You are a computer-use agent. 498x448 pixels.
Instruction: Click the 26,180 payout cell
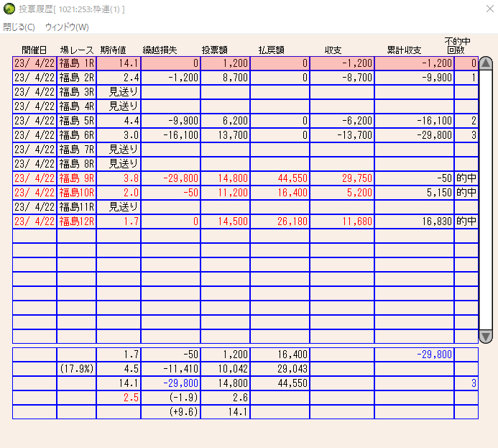click(280, 221)
